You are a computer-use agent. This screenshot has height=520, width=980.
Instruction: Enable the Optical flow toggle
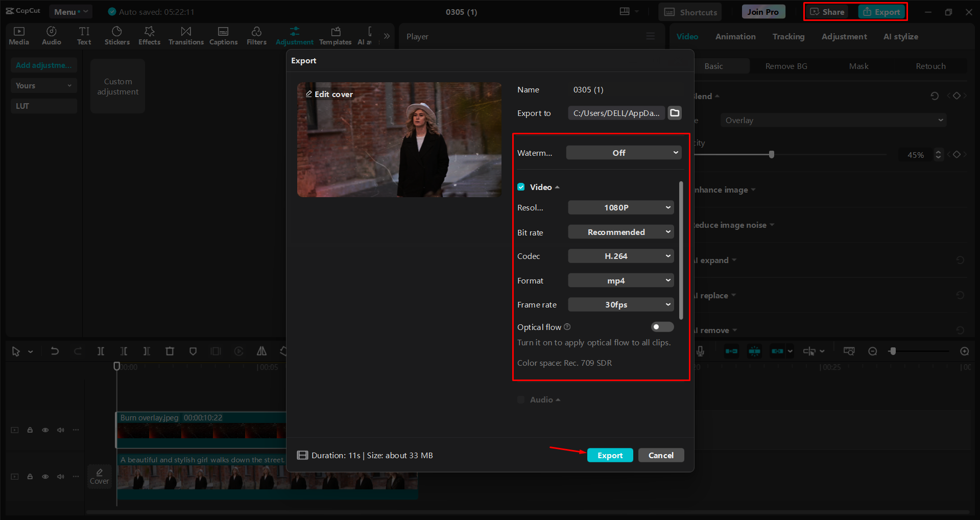point(662,326)
